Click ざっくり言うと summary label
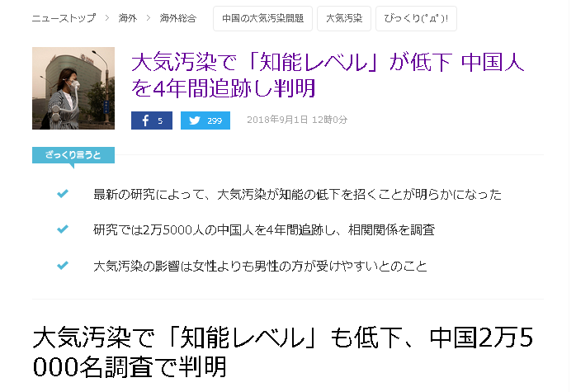Viewport: 576px width, 392px height. click(73, 155)
